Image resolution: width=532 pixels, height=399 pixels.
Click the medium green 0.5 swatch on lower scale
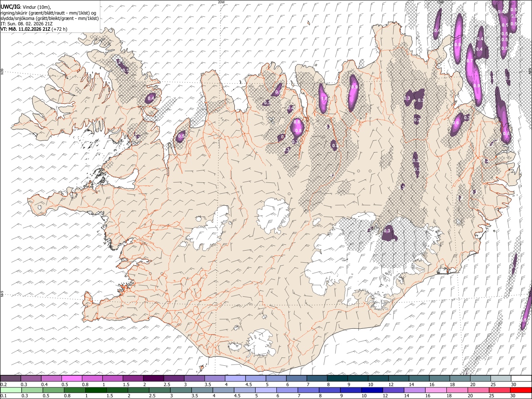point(53,390)
